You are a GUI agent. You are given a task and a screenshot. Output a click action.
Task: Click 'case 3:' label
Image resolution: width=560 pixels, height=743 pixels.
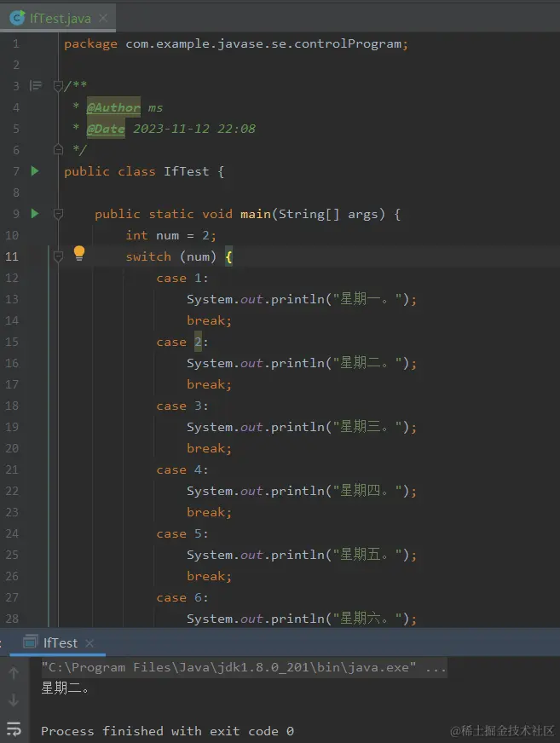(x=182, y=406)
